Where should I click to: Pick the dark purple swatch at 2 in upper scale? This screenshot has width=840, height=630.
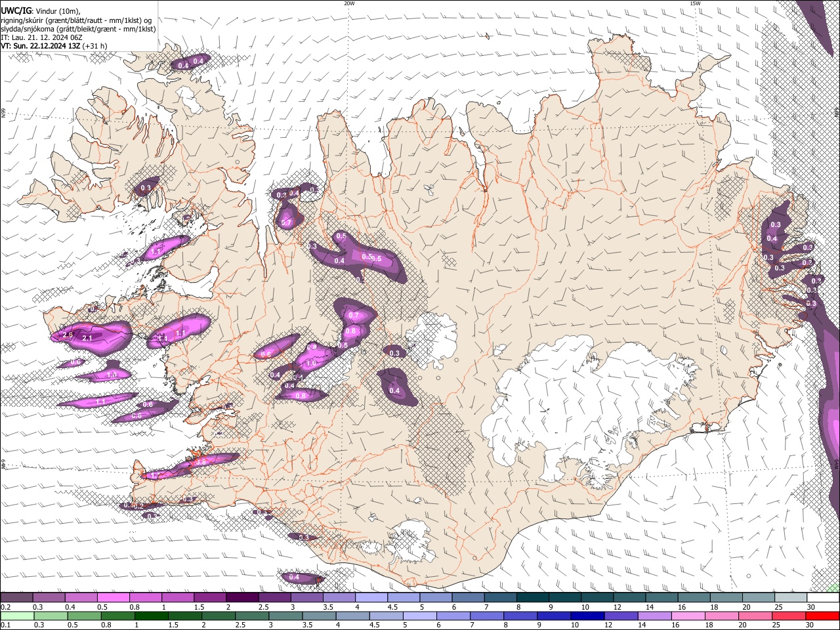pos(242,598)
